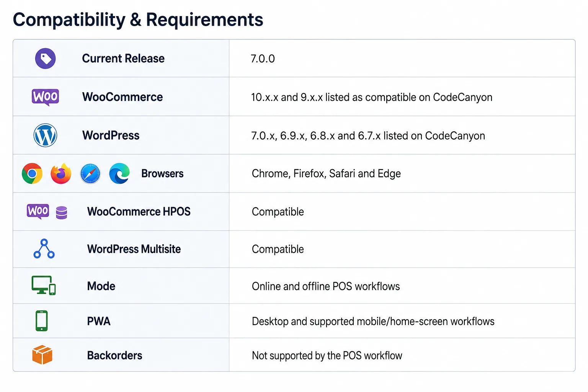Select the Mode label
Viewport: 588px width, 392px height.
101,286
